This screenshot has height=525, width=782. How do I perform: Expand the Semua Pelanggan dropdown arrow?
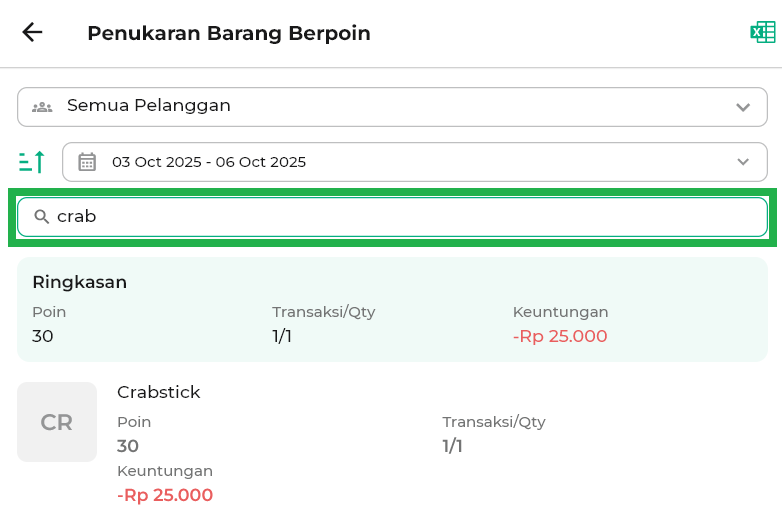click(742, 106)
